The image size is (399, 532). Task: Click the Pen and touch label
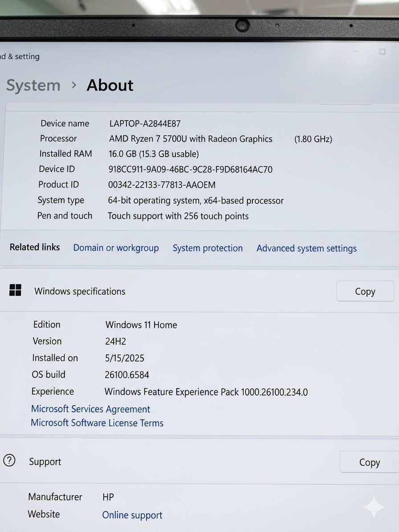click(x=65, y=216)
